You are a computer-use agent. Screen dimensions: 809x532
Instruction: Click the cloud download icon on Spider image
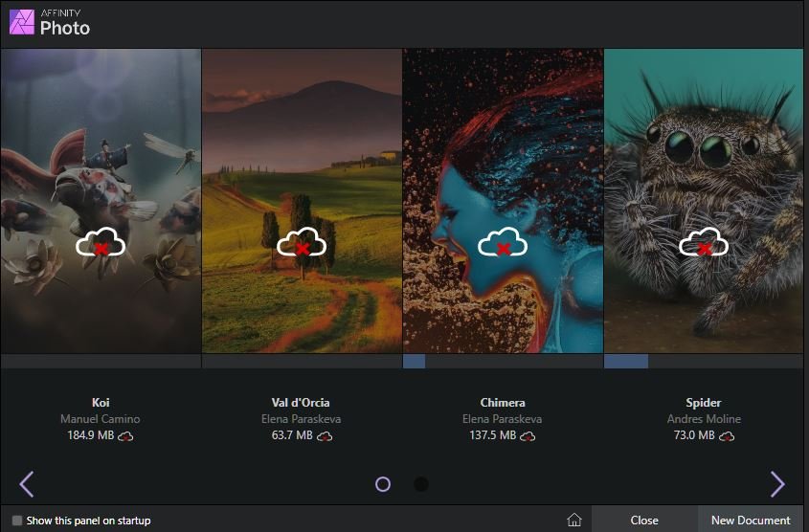pos(704,242)
